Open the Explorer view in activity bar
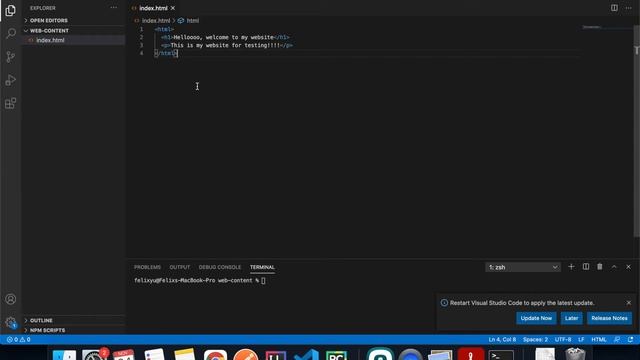 (x=11, y=10)
